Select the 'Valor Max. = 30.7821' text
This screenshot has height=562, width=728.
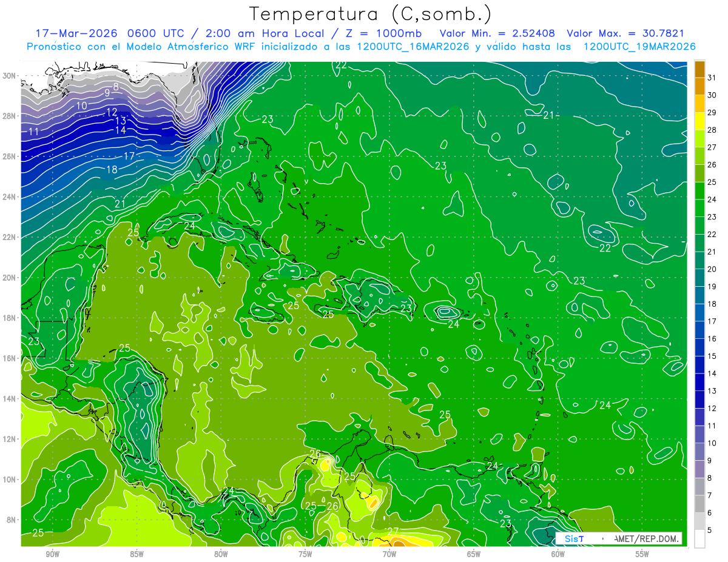(625, 33)
